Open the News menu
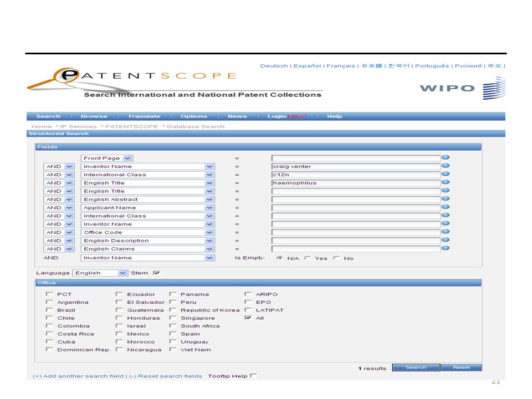 point(237,116)
